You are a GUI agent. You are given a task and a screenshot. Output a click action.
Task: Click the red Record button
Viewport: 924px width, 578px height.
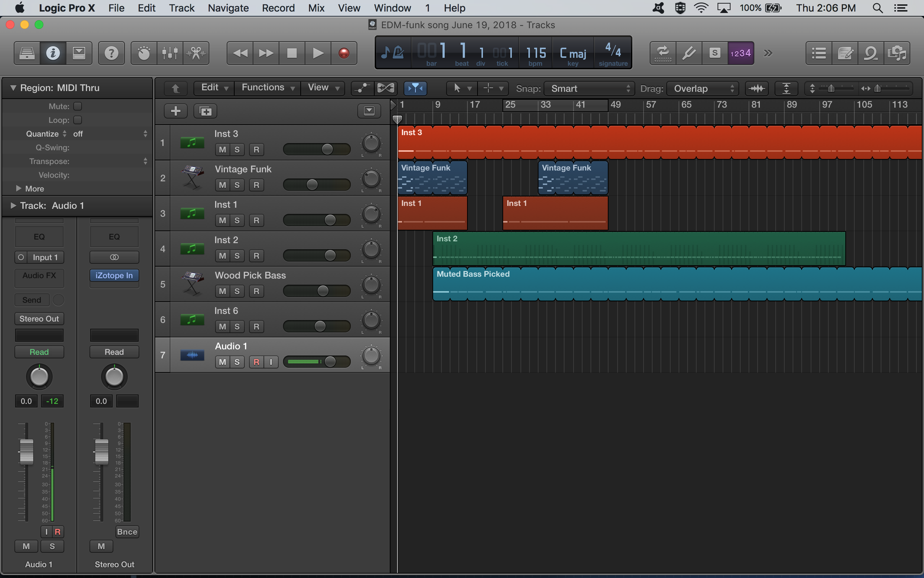[x=344, y=53]
